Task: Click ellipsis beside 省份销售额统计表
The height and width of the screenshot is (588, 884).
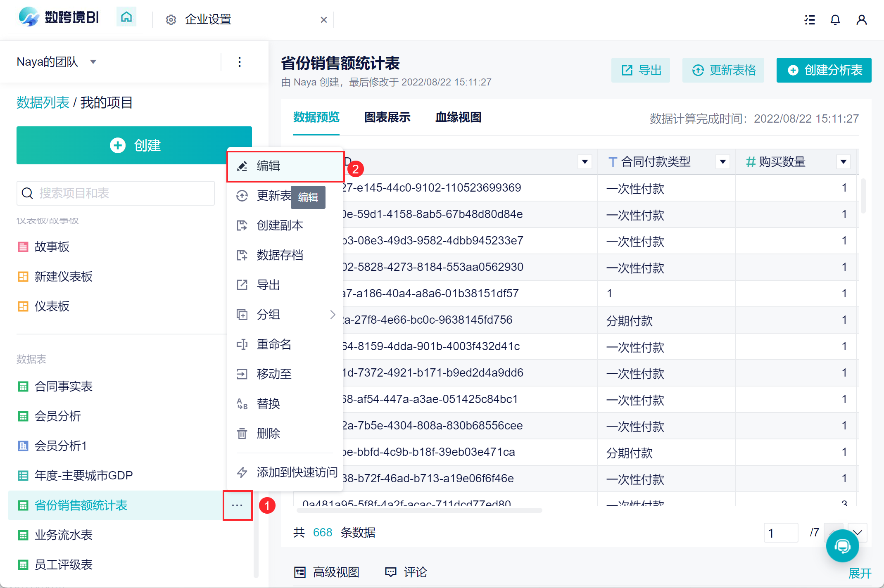Action: (x=237, y=505)
